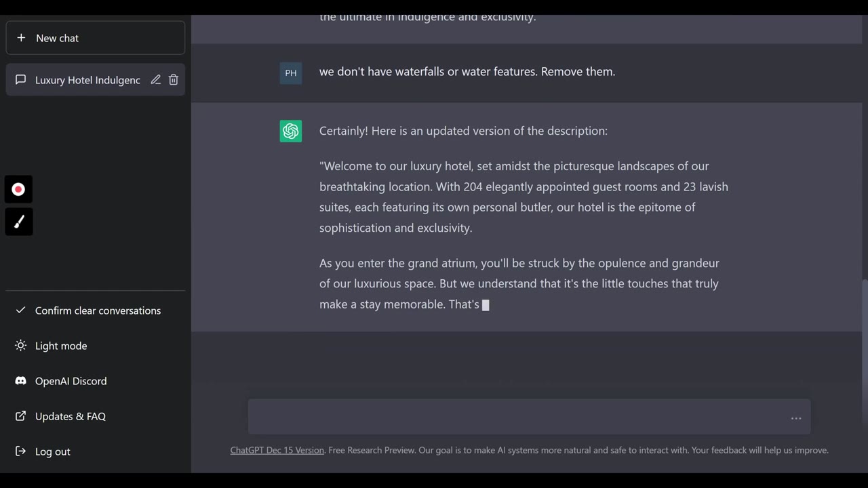868x488 pixels.
Task: Delete conversation using the trash icon
Action: pos(173,79)
